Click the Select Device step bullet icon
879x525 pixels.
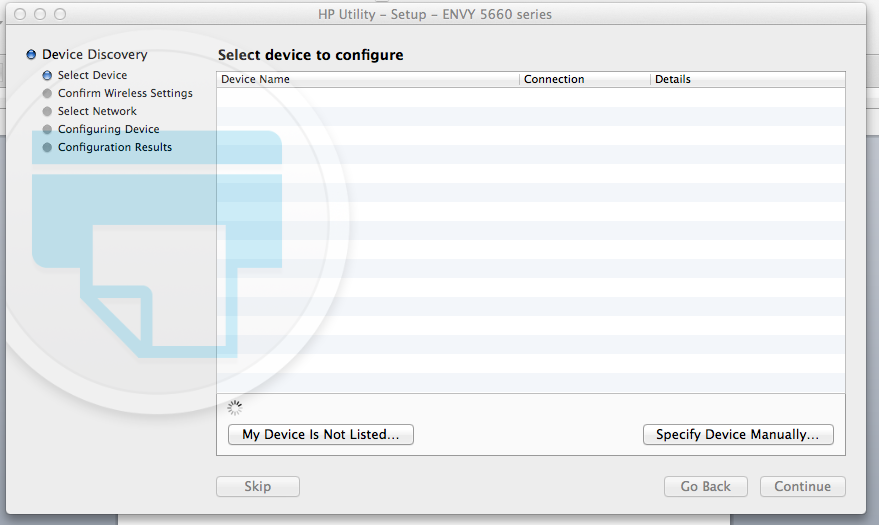(47, 75)
